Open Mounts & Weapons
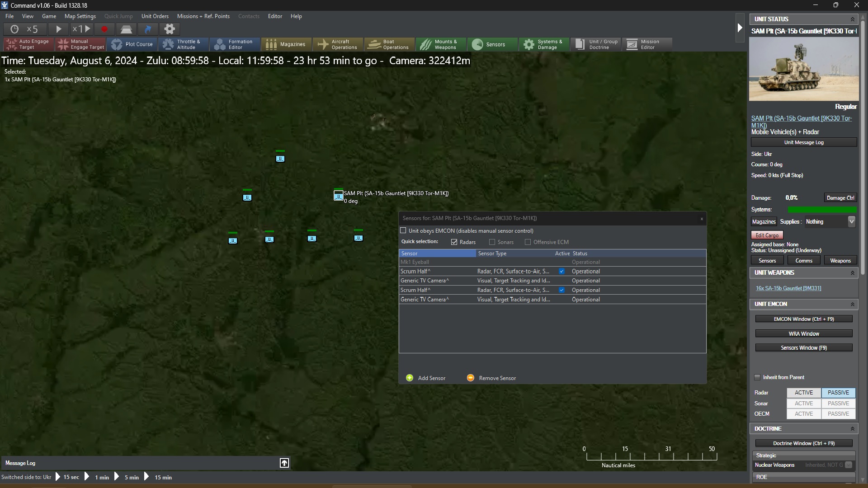868x488 pixels. tap(441, 44)
